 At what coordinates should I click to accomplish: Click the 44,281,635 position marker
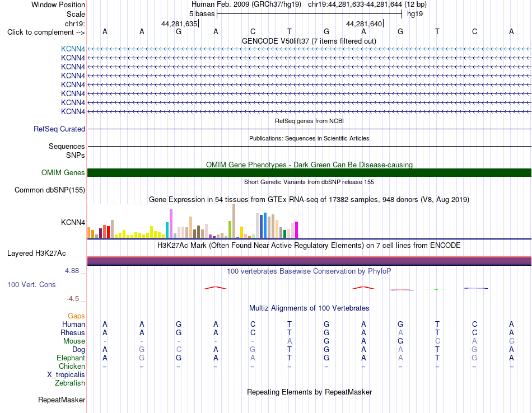(x=179, y=24)
